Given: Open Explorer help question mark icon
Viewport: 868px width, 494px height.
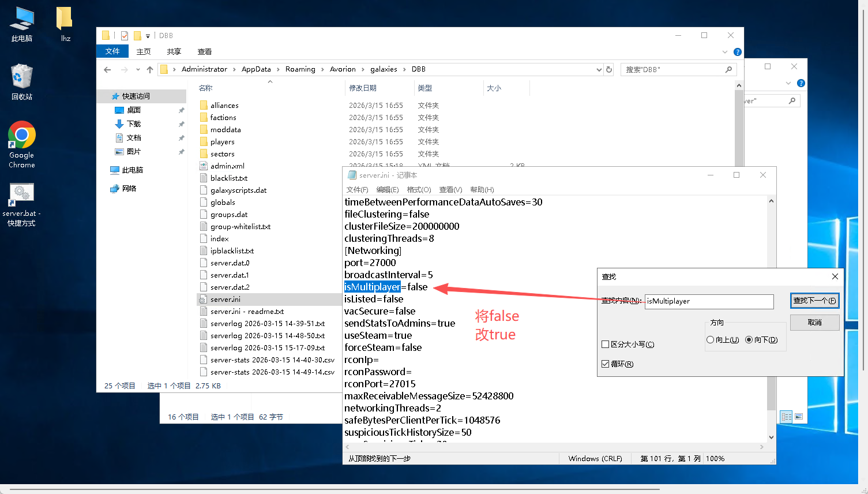Looking at the screenshot, I should point(737,52).
